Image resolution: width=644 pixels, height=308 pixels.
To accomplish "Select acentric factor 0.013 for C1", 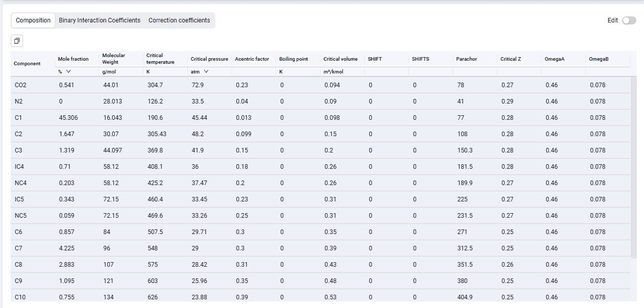I will click(x=243, y=118).
